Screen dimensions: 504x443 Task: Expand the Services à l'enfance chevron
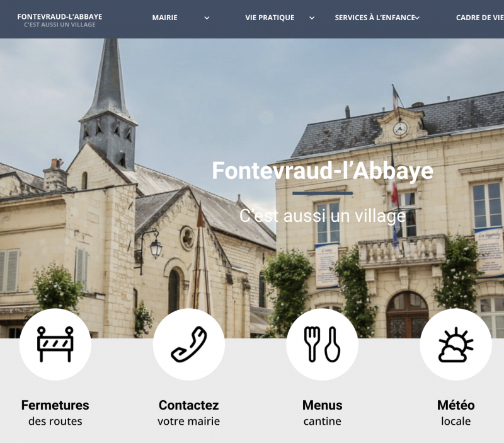coord(417,18)
